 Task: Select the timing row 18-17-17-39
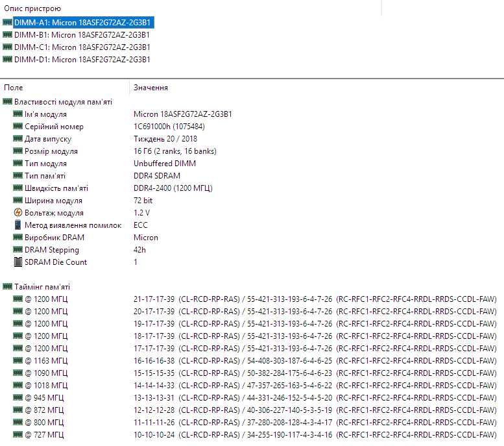[x=254, y=336]
